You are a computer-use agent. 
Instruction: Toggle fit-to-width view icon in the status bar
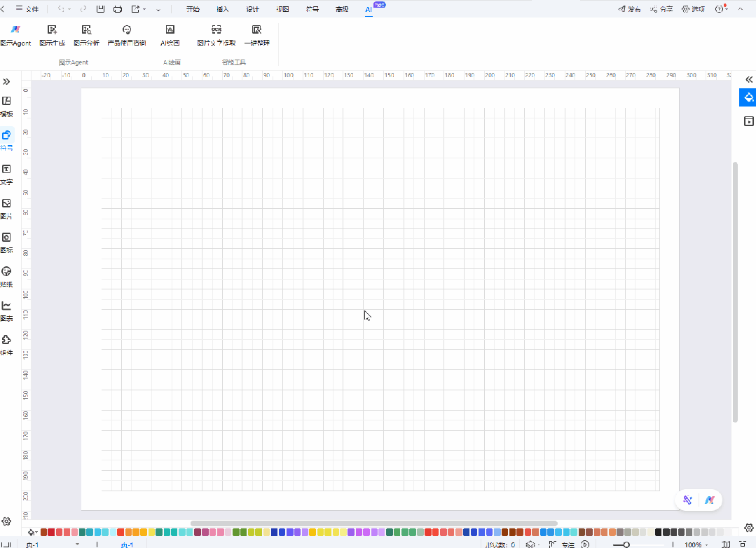click(726, 544)
